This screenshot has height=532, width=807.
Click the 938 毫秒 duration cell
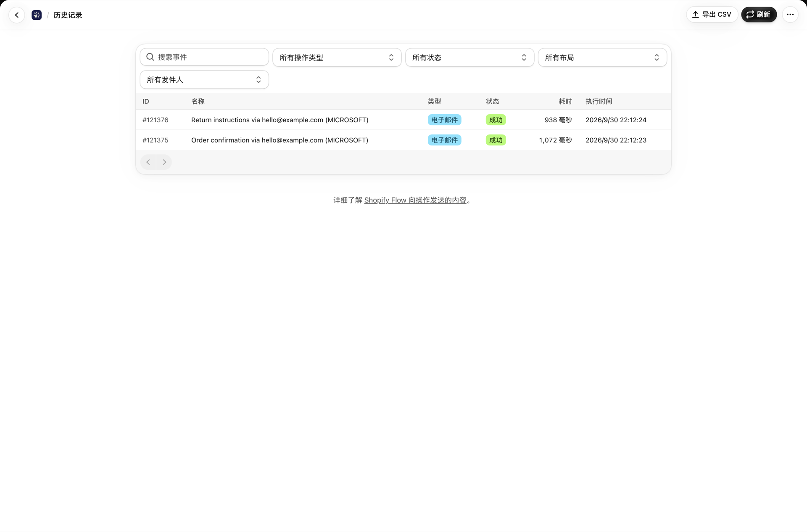pyautogui.click(x=558, y=120)
